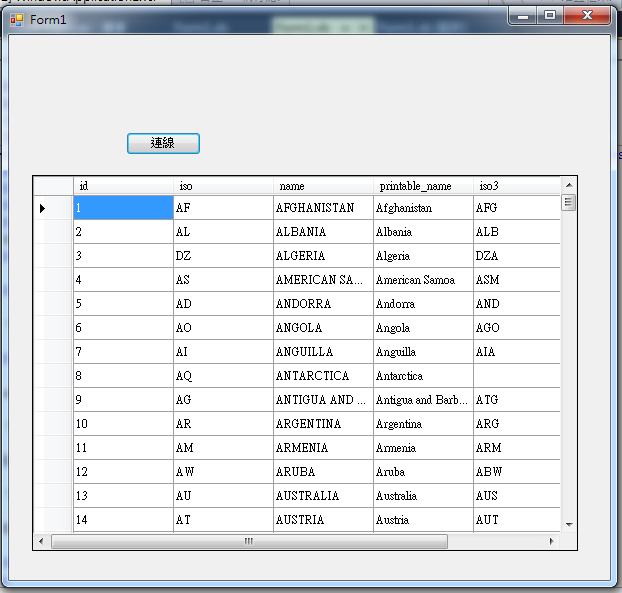Screen dimensions: 622x593
Task: Select the AND iso3 cell
Action: tap(517, 303)
